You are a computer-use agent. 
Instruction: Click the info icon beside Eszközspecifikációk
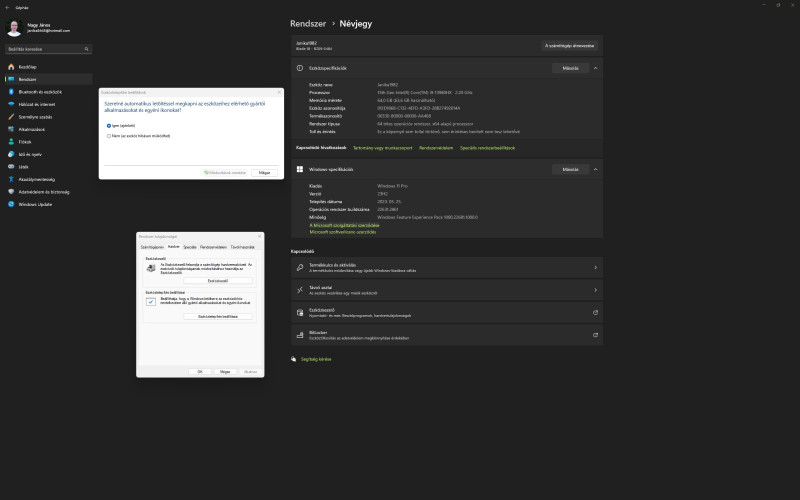click(x=300, y=68)
